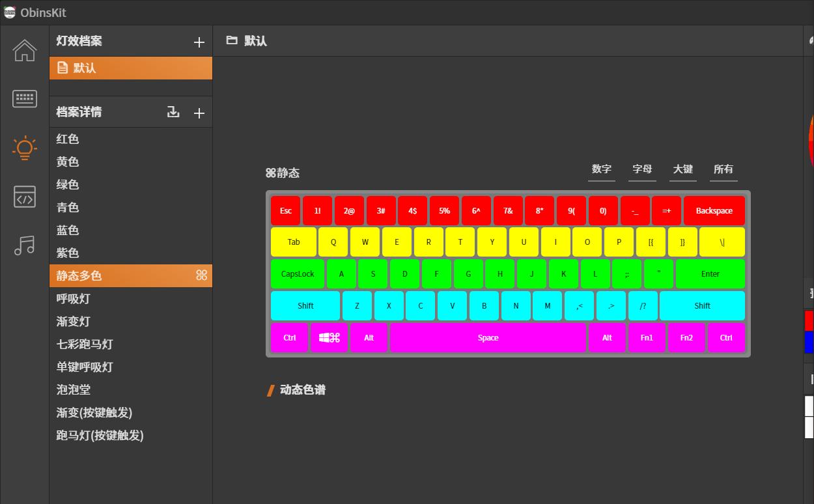Click the 字母 filter button

point(642,169)
